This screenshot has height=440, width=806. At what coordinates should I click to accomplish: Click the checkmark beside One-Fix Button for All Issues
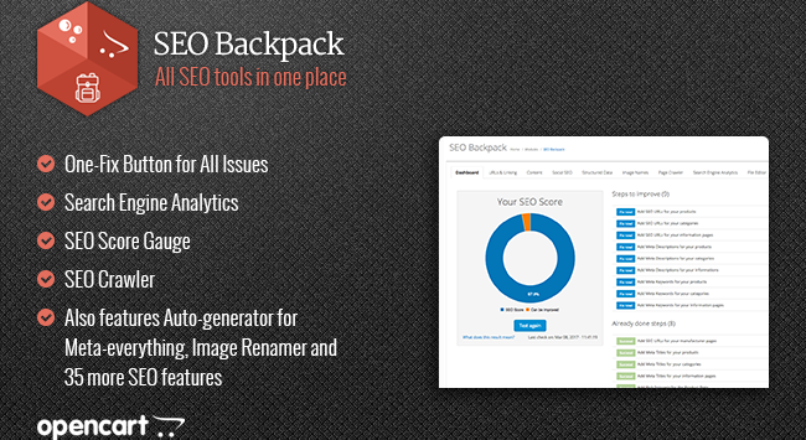point(46,164)
